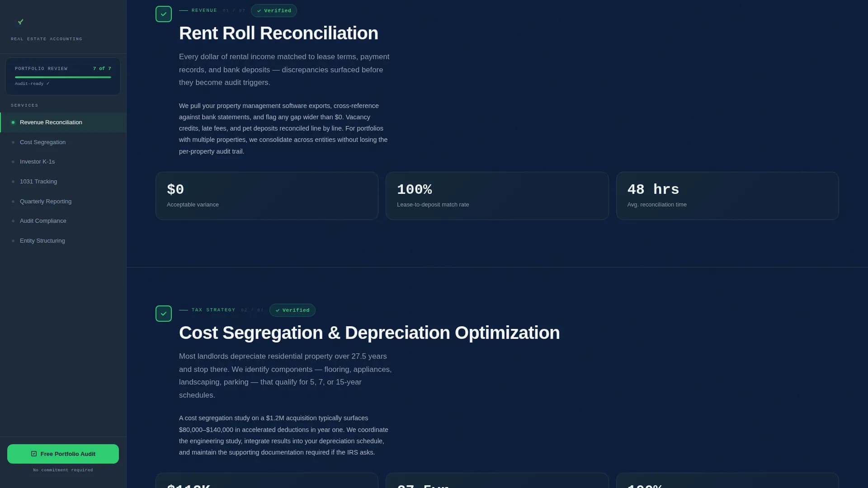868x488 pixels.
Task: Click the check circle next to Tax Strategy
Action: coord(164,313)
